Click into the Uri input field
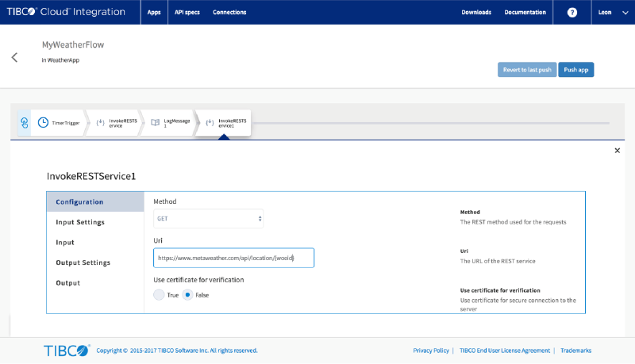The width and height of the screenshot is (635, 364). click(x=233, y=258)
